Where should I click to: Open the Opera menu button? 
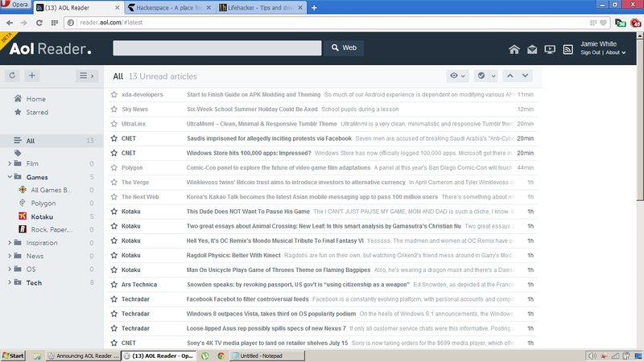(x=15, y=5)
